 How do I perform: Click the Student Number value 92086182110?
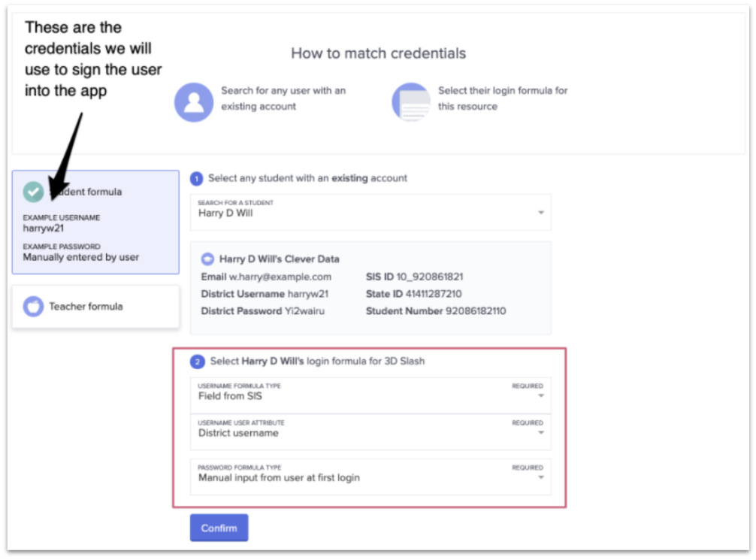pyautogui.click(x=476, y=310)
